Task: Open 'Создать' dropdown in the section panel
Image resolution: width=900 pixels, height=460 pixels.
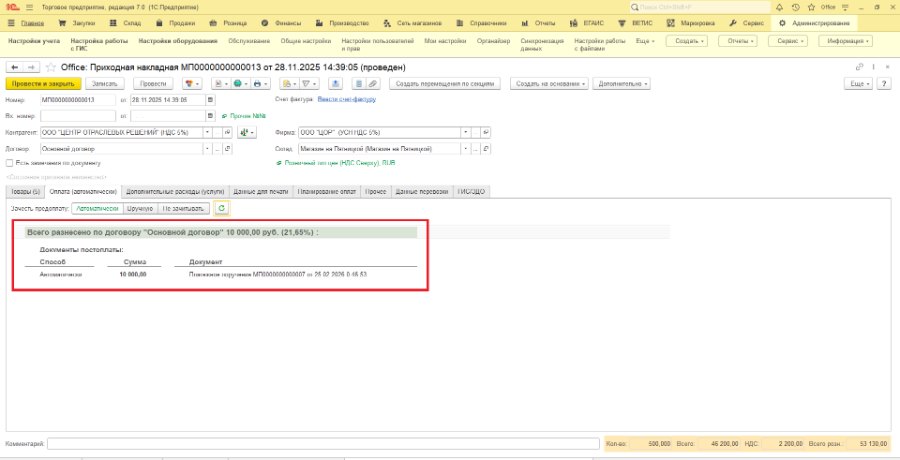Action: point(686,41)
